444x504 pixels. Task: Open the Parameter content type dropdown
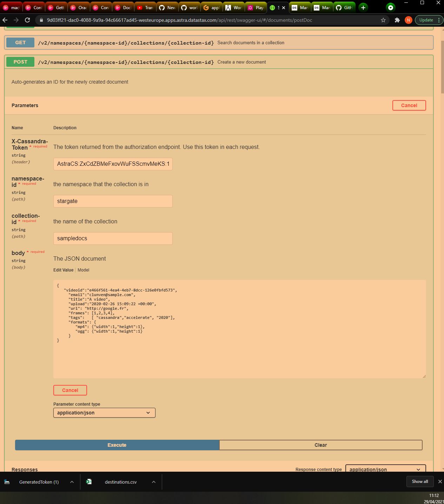[x=104, y=412]
